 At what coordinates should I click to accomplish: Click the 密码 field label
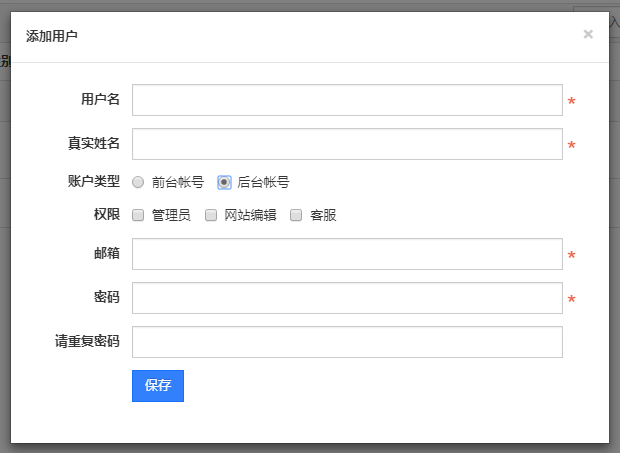click(106, 297)
